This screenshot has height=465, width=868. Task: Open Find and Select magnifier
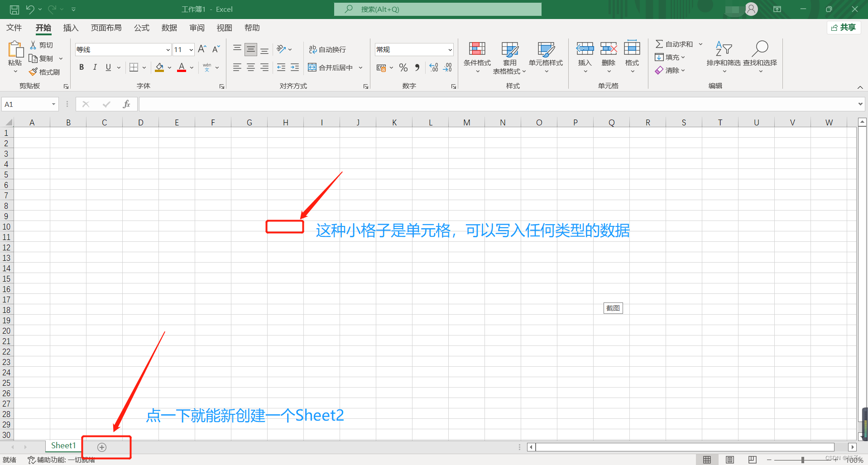pos(760,58)
